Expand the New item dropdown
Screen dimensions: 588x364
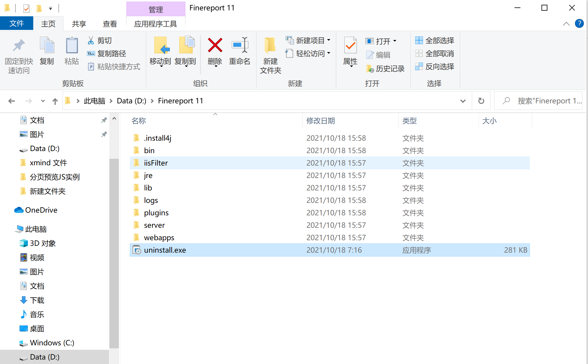[329, 40]
